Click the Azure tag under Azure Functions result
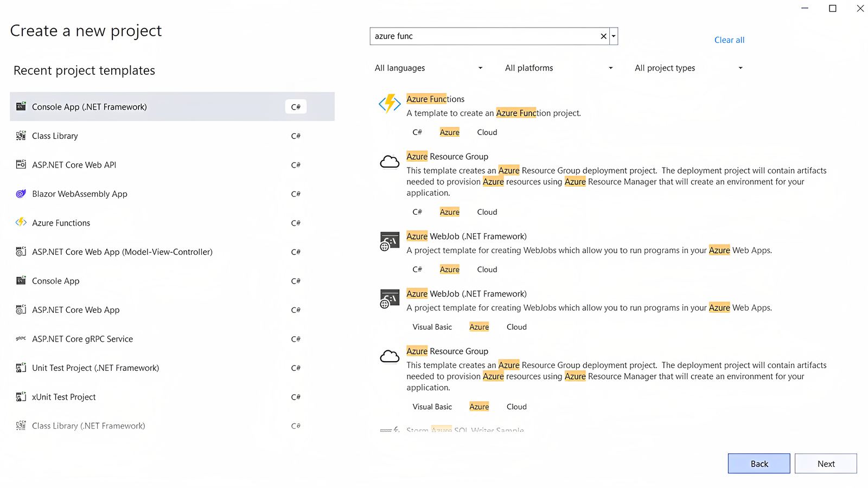This screenshot has height=488, width=868. (449, 132)
